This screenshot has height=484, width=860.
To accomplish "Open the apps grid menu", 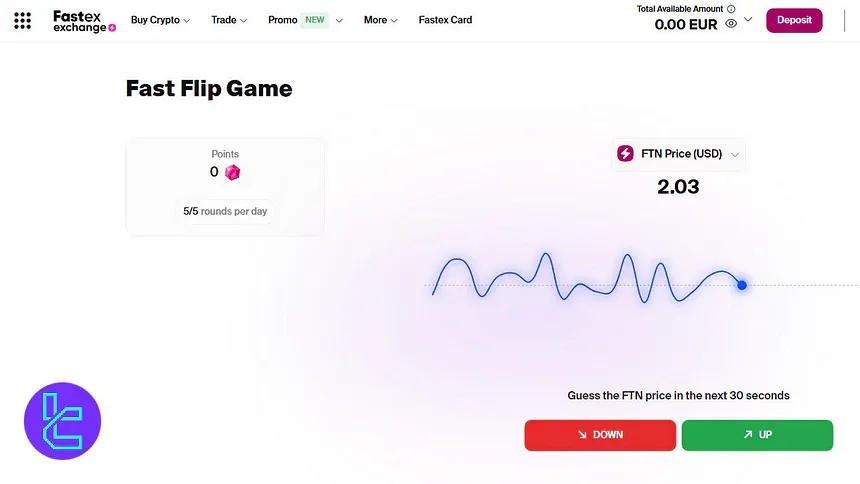I will coord(23,20).
